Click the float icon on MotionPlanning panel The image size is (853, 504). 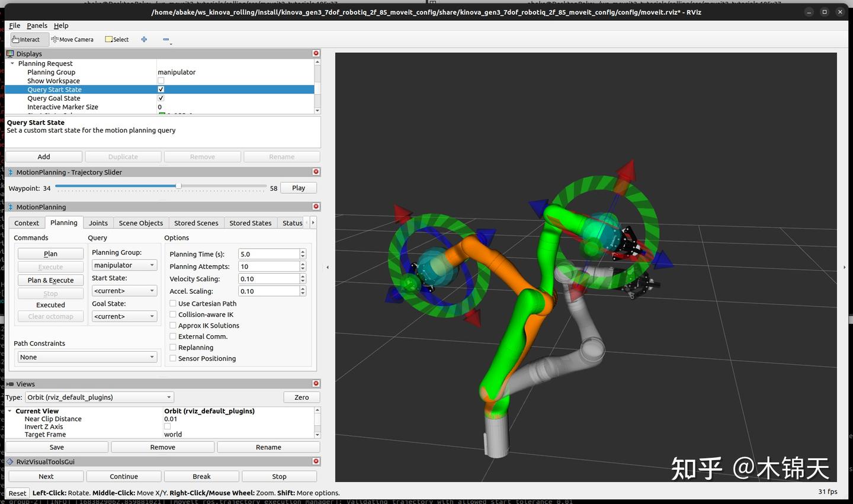9,207
